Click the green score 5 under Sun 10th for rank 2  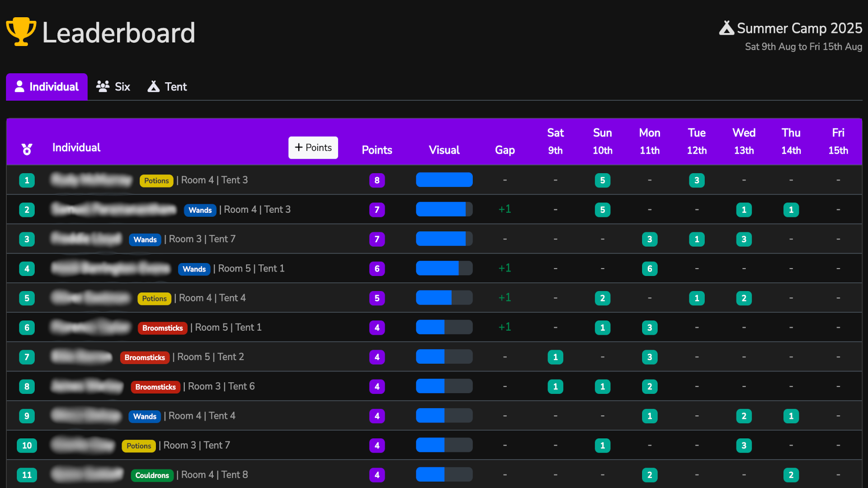(x=603, y=210)
